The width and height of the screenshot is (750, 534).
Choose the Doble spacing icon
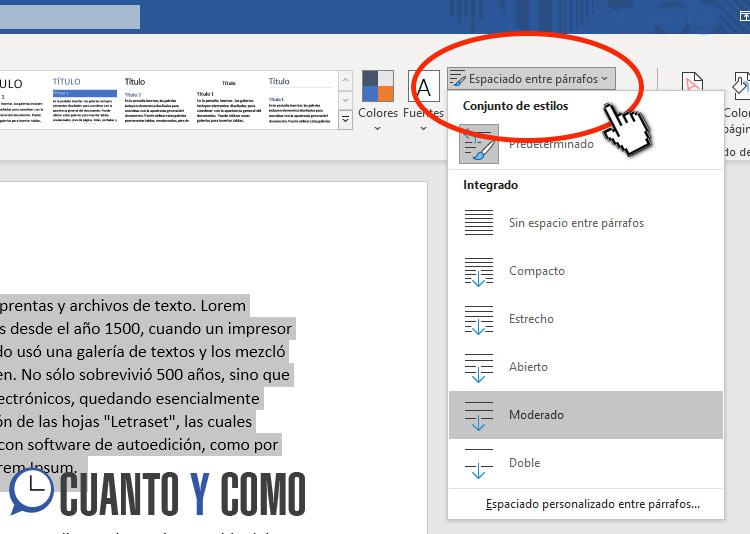click(479, 463)
